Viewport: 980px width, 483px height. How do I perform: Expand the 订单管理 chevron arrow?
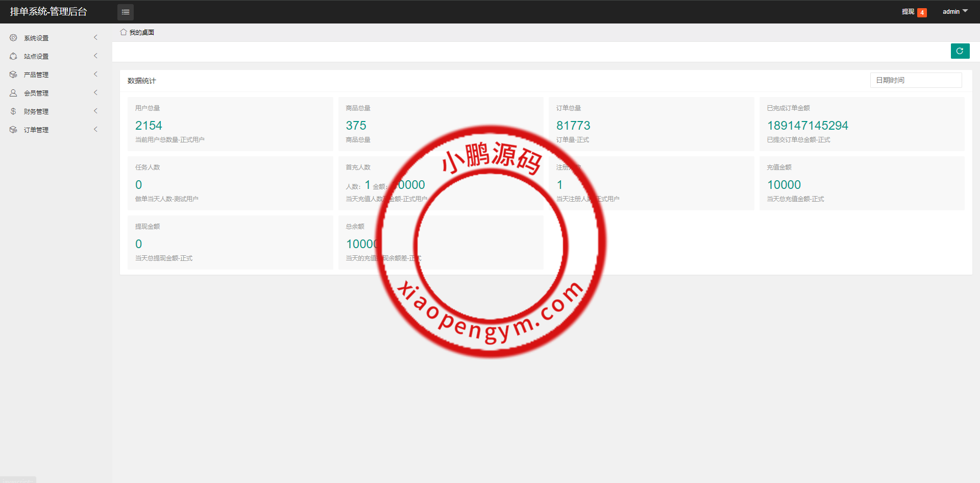tap(95, 130)
